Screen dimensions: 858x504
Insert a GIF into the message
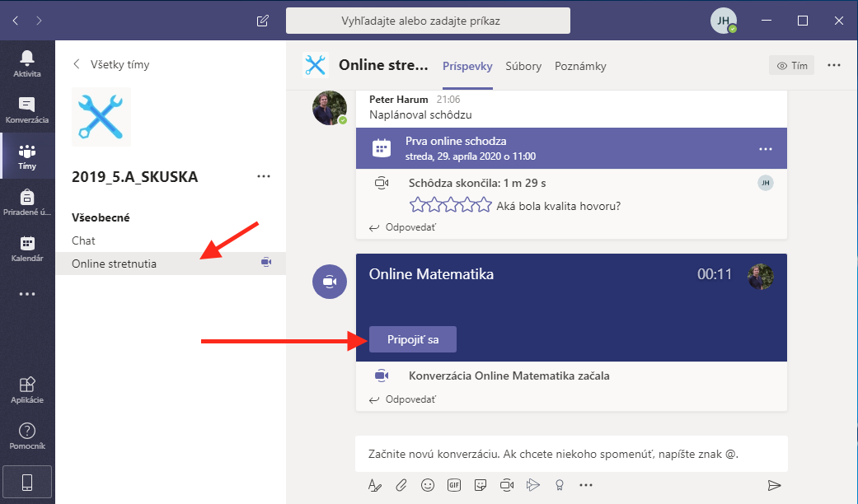coord(454,485)
